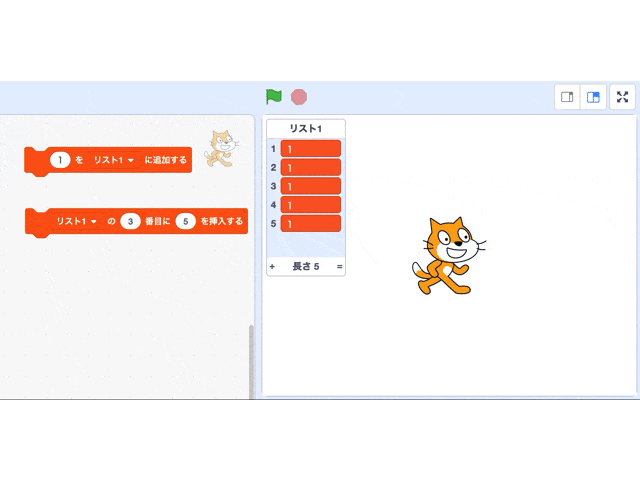Image resolution: width=640 pixels, height=480 pixels.
Task: Select list item in row 5
Action: tap(311, 224)
